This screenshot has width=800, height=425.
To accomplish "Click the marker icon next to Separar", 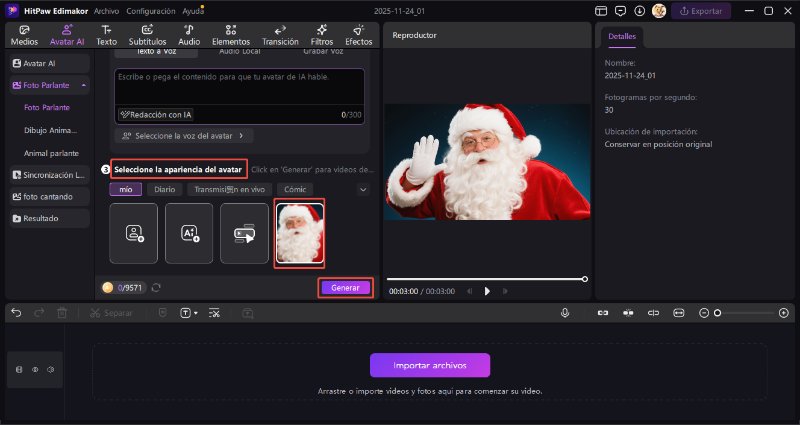I will pyautogui.click(x=162, y=313).
